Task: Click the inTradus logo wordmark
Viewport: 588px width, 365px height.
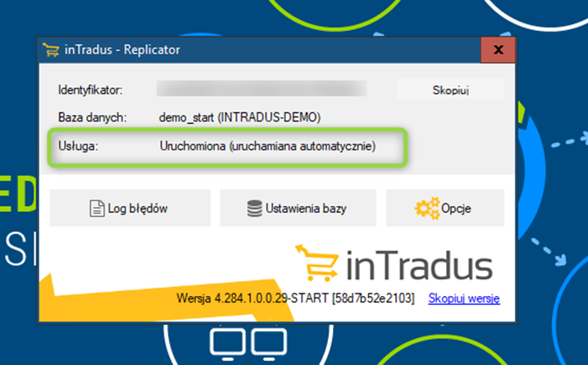Action: (418, 267)
